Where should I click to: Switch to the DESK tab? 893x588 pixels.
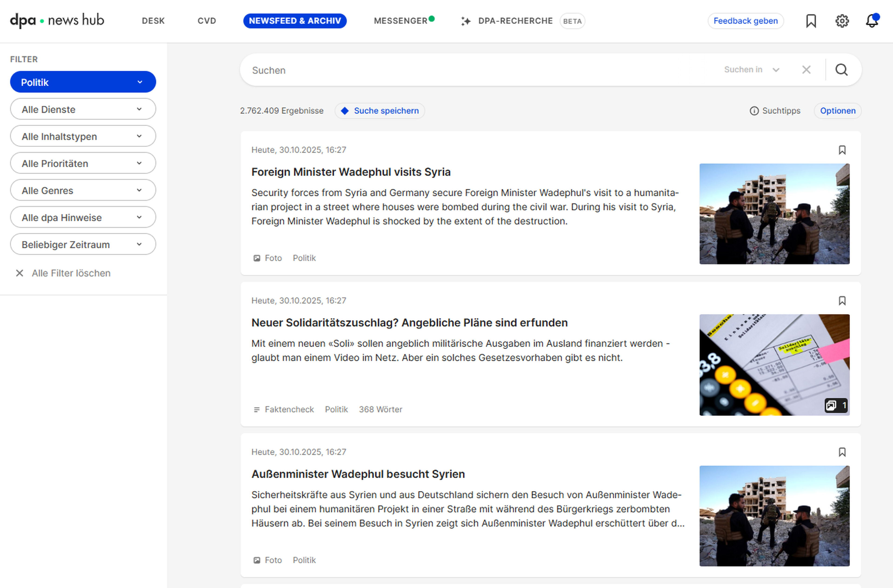pos(153,21)
